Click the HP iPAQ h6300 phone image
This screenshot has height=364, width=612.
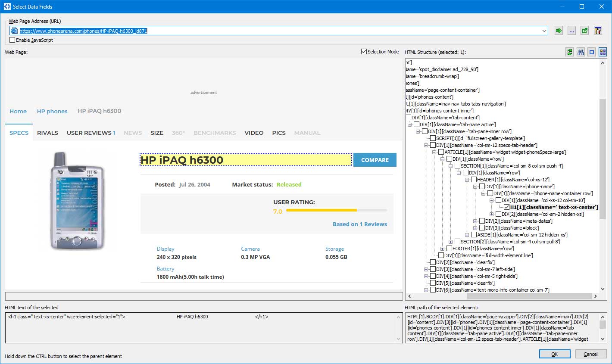77,201
